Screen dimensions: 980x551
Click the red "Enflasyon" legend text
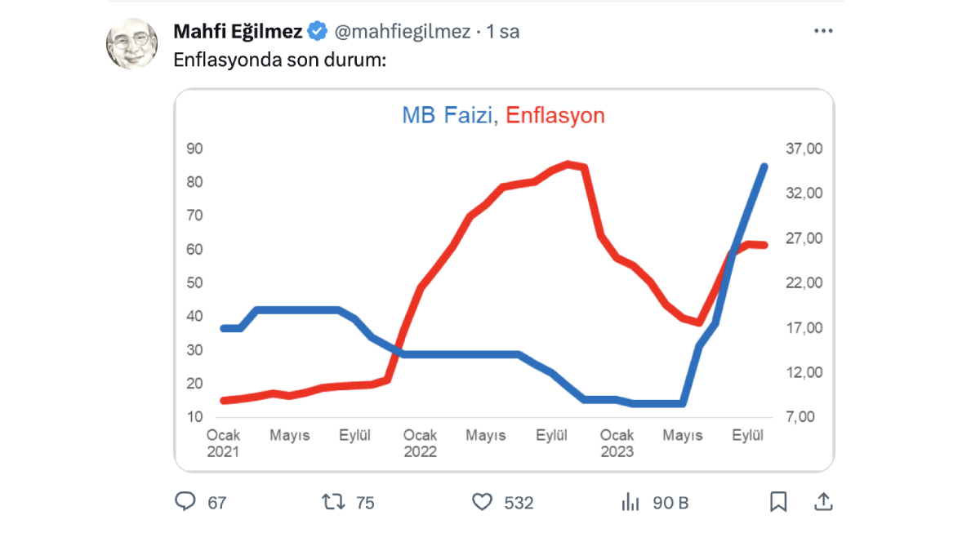click(x=555, y=115)
